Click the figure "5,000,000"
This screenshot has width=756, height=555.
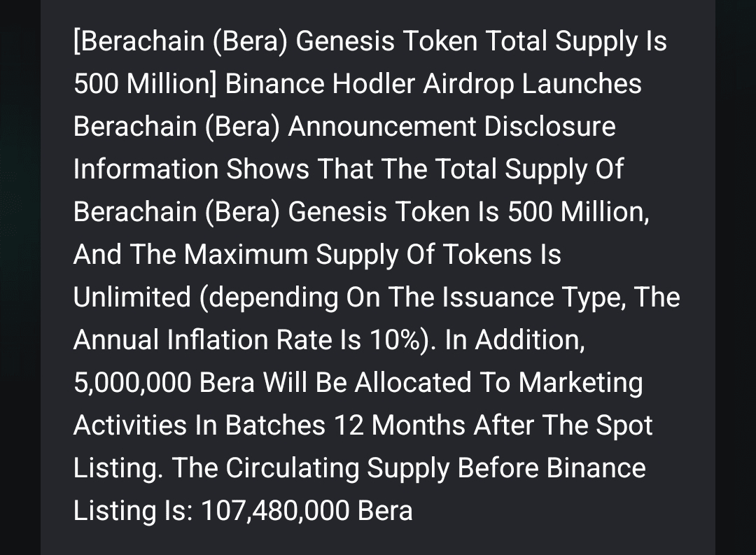132,383
